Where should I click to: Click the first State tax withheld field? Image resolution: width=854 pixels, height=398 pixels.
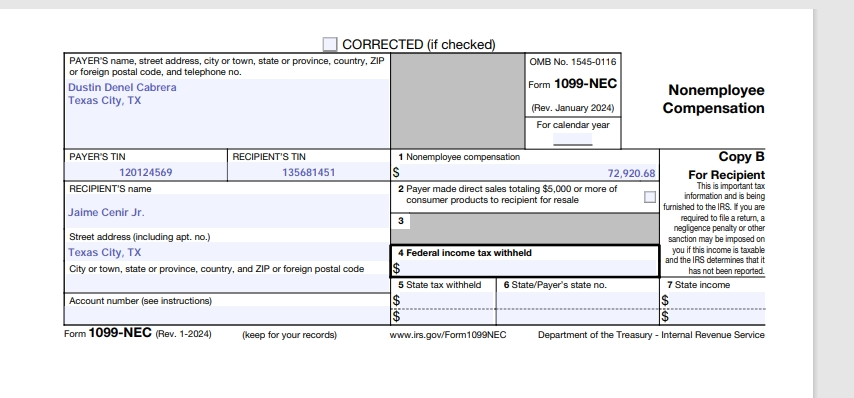[x=447, y=300]
